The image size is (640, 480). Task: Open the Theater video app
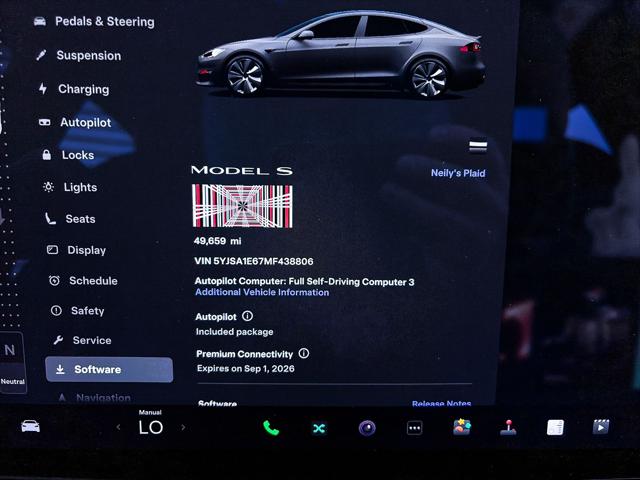pyautogui.click(x=601, y=427)
